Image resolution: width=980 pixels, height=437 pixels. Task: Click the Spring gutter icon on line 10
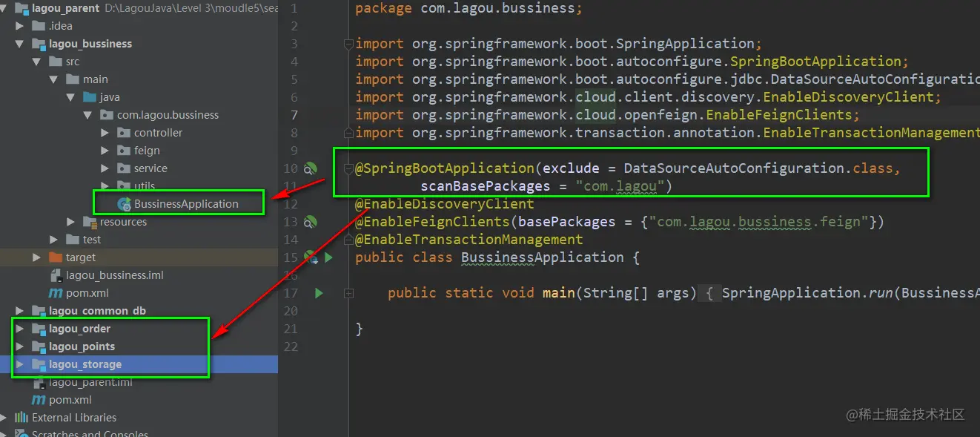tap(311, 168)
